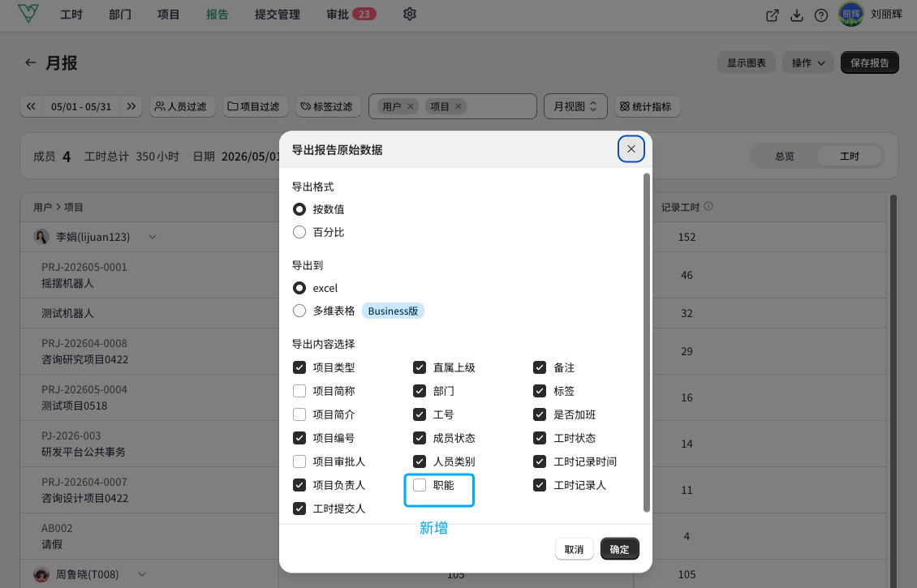This screenshot has height=588, width=917.
Task: Click the open-in-new-window icon
Action: [773, 15]
